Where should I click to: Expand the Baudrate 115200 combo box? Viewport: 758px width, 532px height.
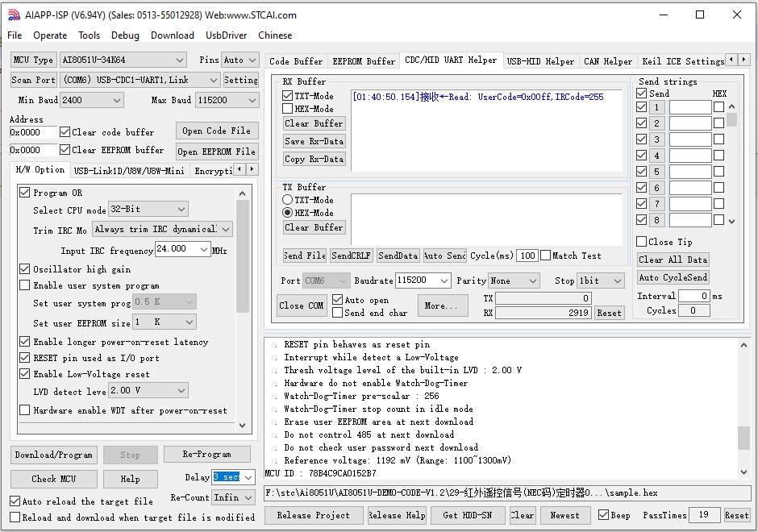click(x=423, y=281)
